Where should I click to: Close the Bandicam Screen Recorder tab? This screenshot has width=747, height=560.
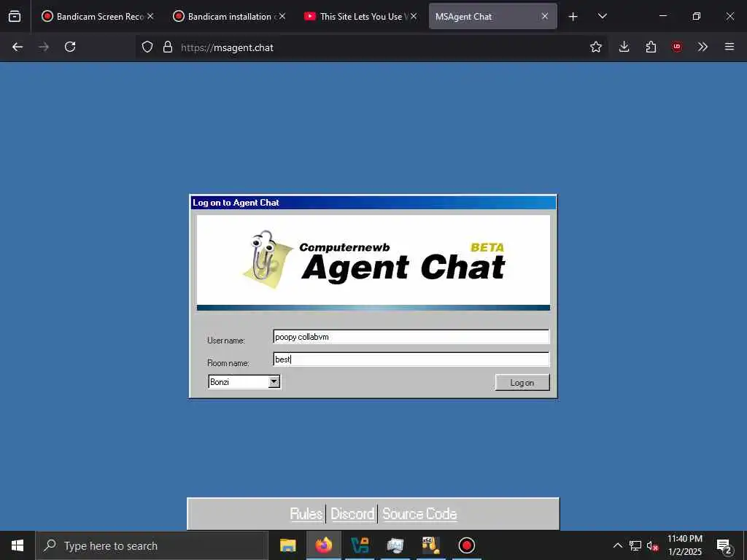(x=150, y=16)
